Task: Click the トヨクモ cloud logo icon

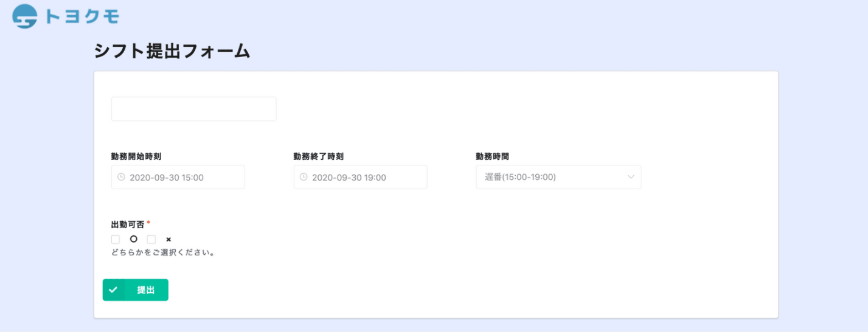Action: pos(25,16)
